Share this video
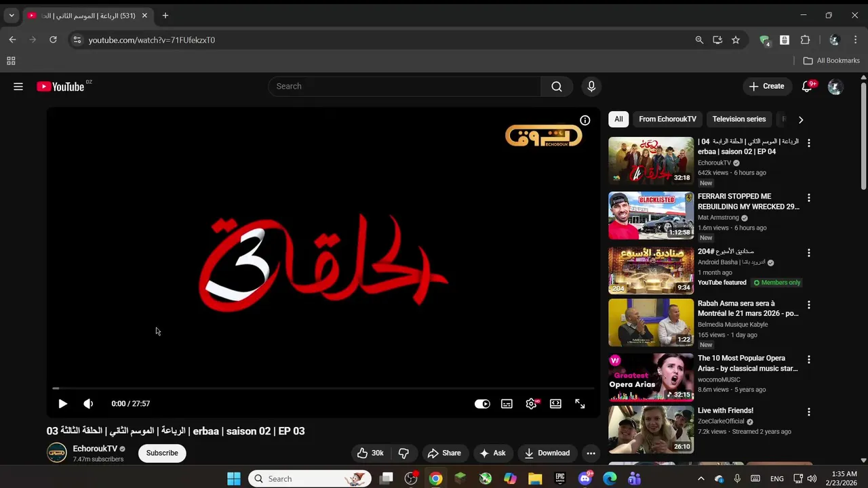 point(444,453)
